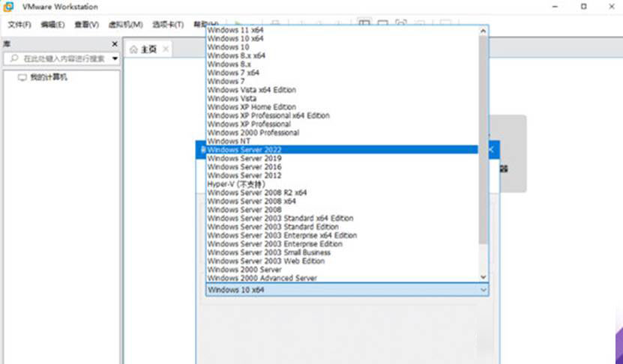This screenshot has width=623, height=364.
Task: Open the 文件(F) menu
Action: click(x=19, y=25)
